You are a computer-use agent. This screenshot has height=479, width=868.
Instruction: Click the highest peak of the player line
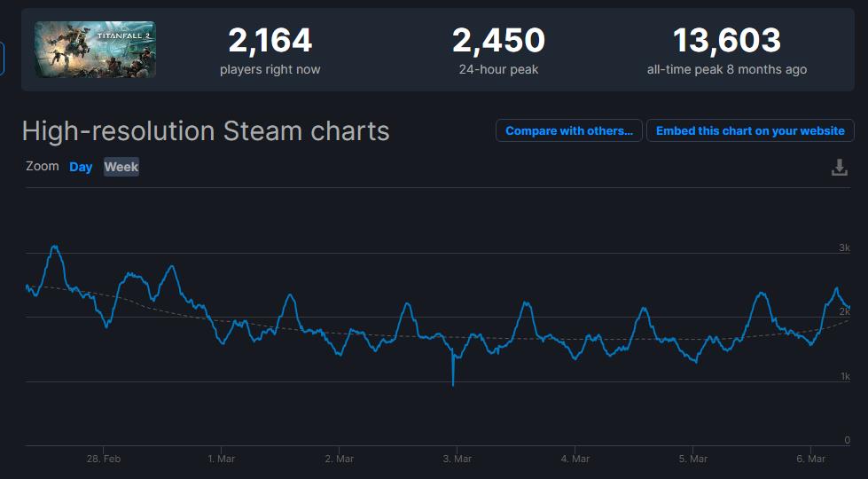point(54,247)
